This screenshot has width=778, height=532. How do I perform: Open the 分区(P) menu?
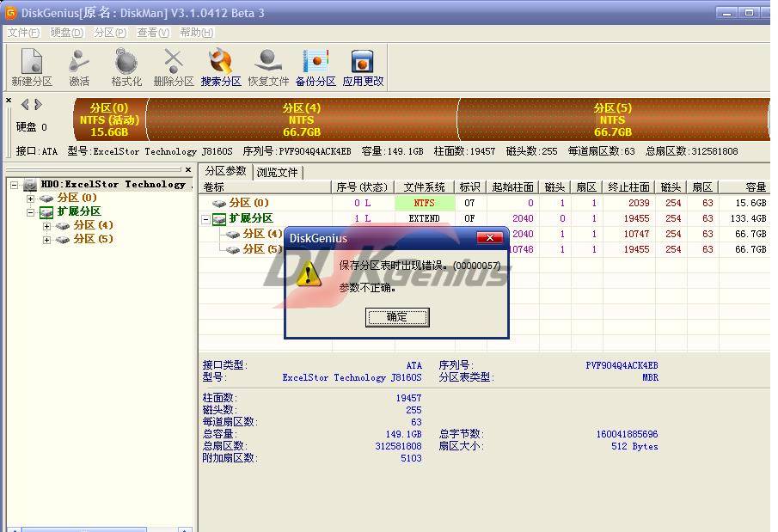(x=110, y=33)
